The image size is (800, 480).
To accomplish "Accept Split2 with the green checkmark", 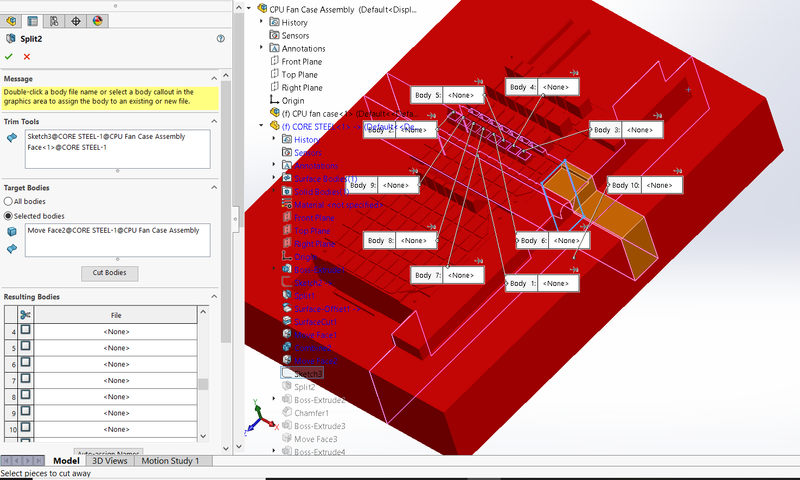I will coord(9,57).
